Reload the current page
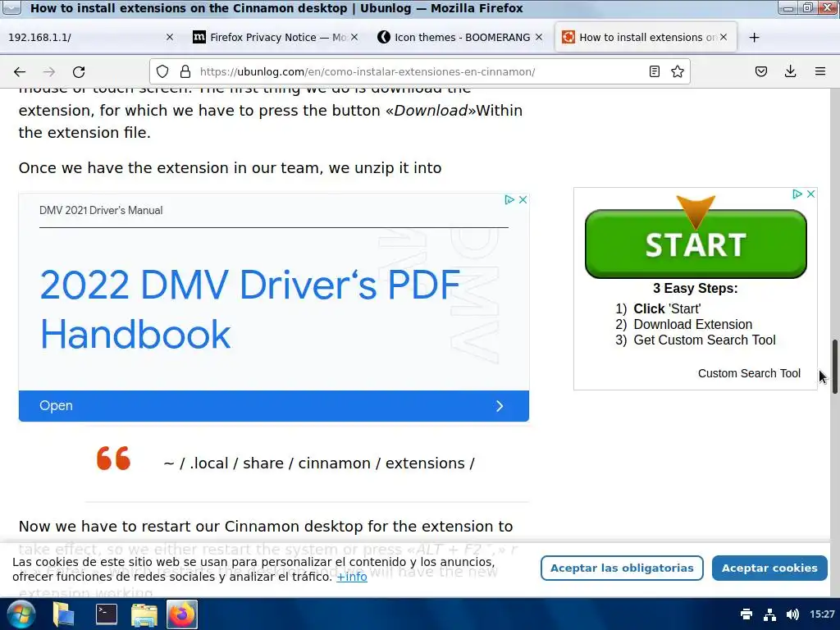The image size is (840, 630). coord(79,72)
